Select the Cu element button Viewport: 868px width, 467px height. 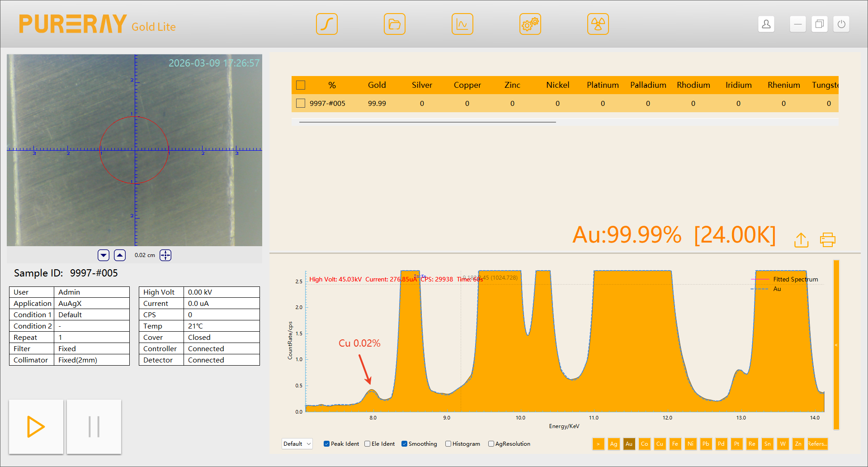pyautogui.click(x=660, y=444)
